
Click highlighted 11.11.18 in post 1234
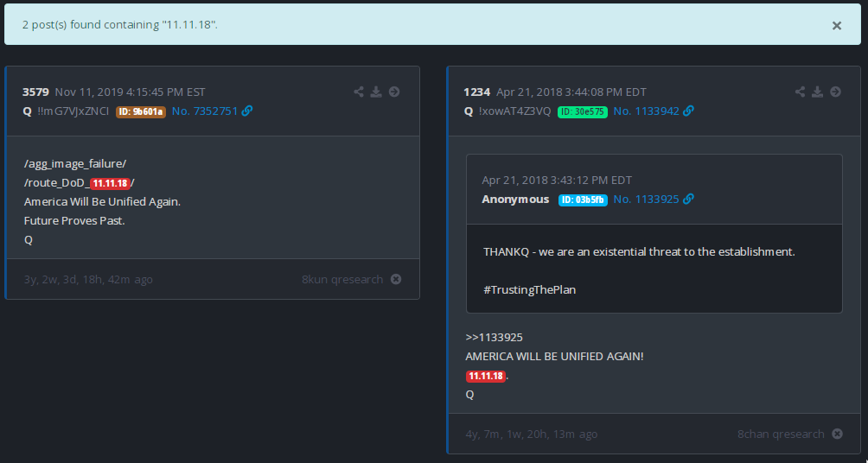(486, 376)
